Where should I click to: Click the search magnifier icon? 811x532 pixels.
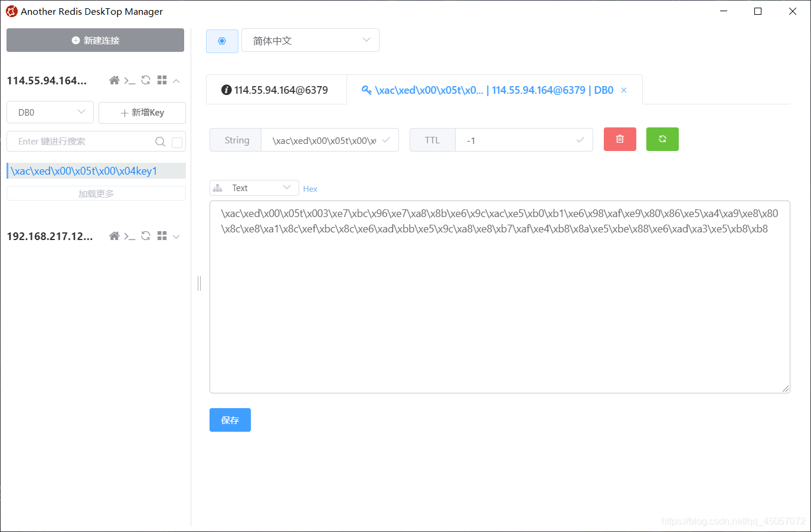[x=160, y=142]
